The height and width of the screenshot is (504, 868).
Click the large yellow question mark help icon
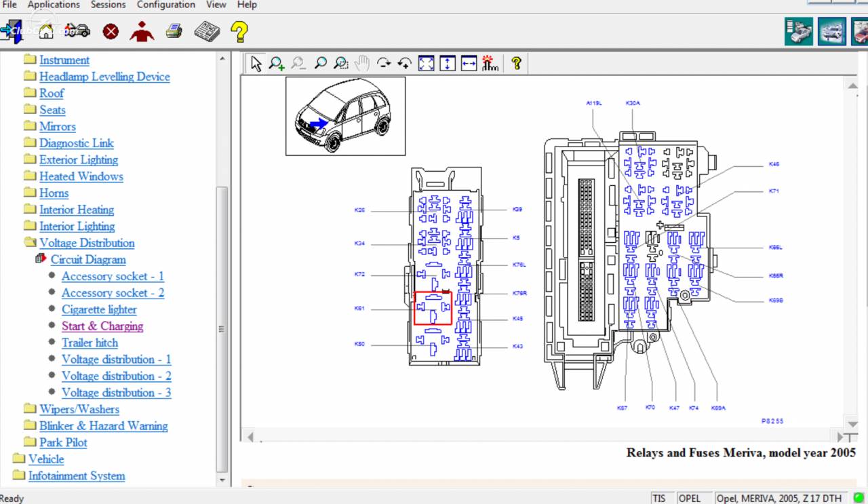point(239,31)
